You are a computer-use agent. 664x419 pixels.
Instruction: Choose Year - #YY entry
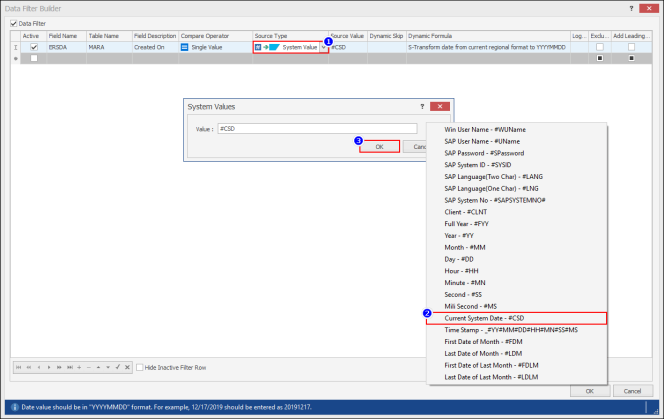pos(516,236)
